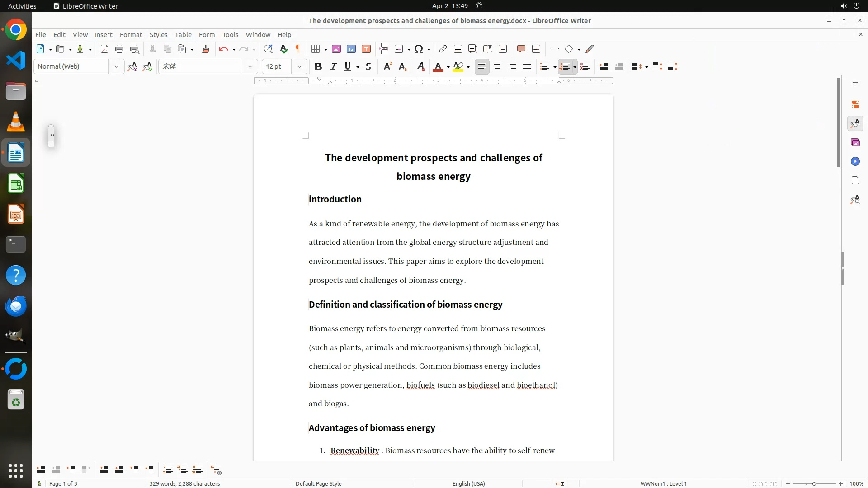The width and height of the screenshot is (868, 488).
Task: Click Page 1 of 3 status field
Action: [x=63, y=483]
